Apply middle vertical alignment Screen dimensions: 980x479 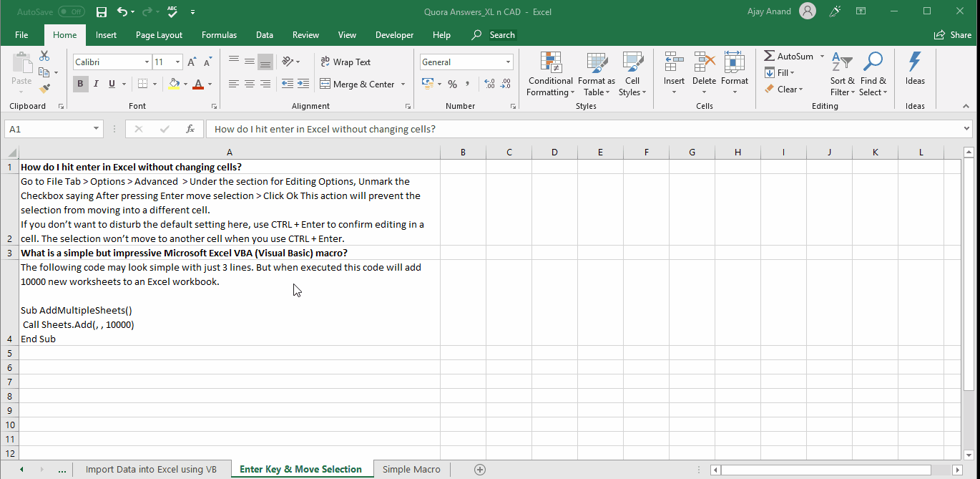(x=249, y=62)
